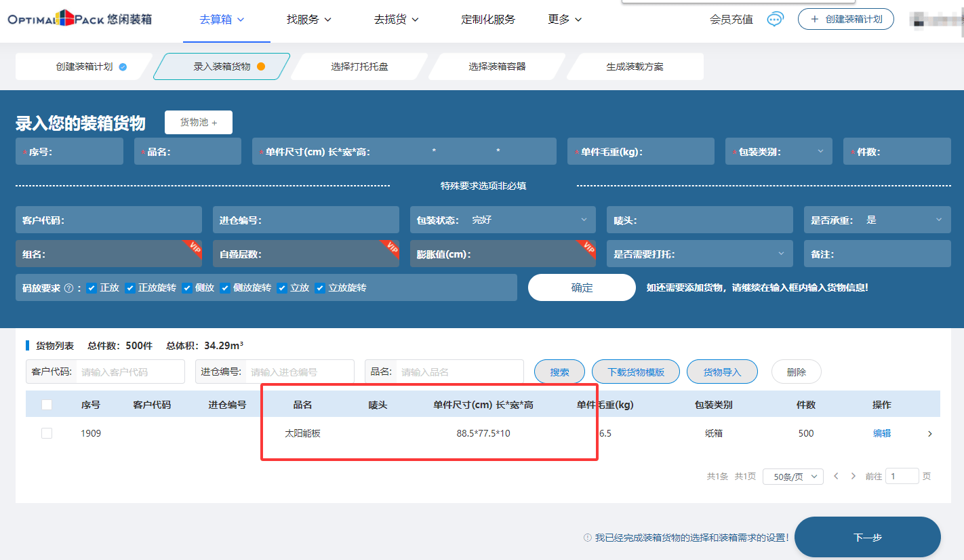This screenshot has height=560, width=964.
Task: Switch to the 选择打托托盘 step tab
Action: pos(359,66)
